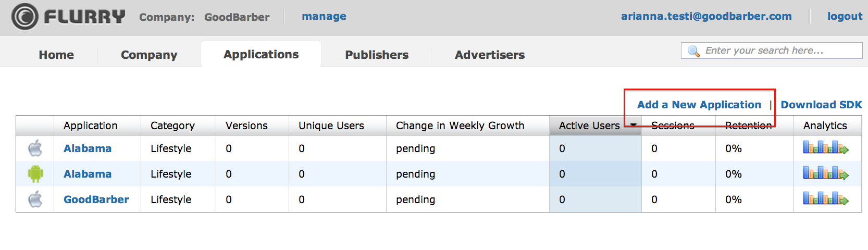
Task: Log out using the logout link
Action: pos(845,16)
